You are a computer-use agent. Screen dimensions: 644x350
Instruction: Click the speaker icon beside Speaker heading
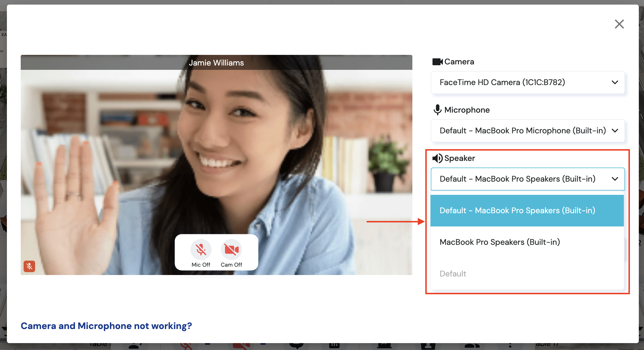coord(437,158)
